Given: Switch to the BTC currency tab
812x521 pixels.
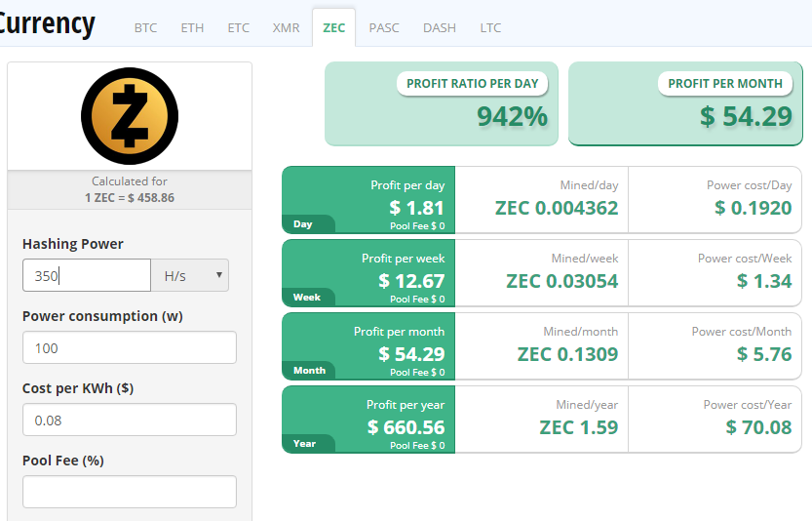Looking at the screenshot, I should tap(145, 27).
